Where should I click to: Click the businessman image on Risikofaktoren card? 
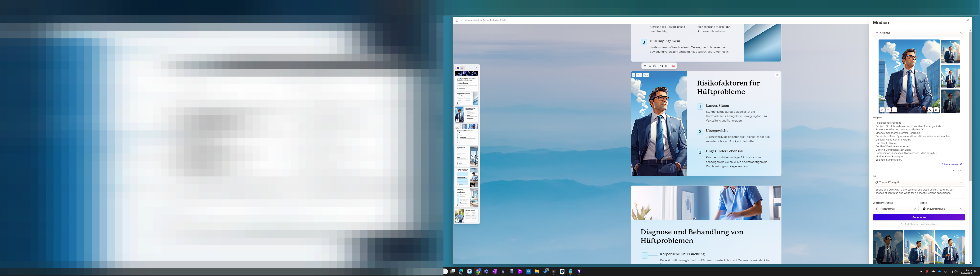point(659,124)
